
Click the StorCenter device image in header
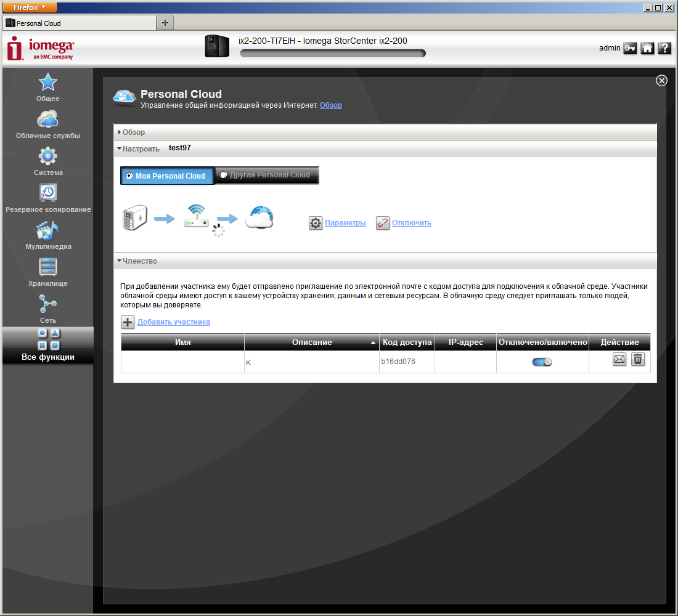pos(216,46)
